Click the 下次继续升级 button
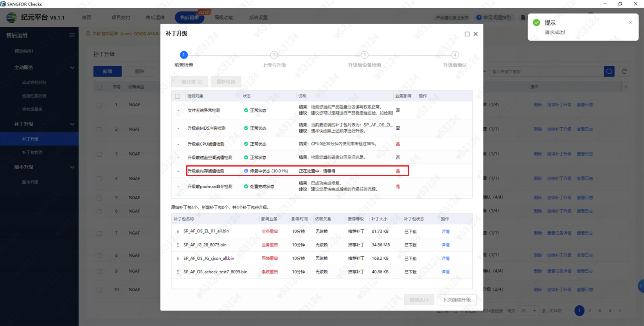This screenshot has width=644, height=326. (x=456, y=300)
